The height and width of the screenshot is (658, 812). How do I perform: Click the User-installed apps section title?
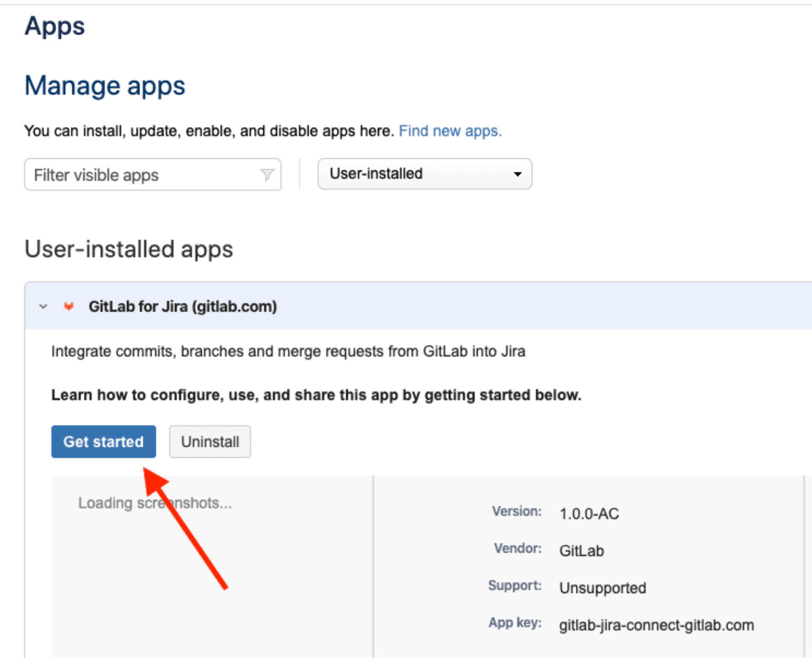(x=128, y=248)
